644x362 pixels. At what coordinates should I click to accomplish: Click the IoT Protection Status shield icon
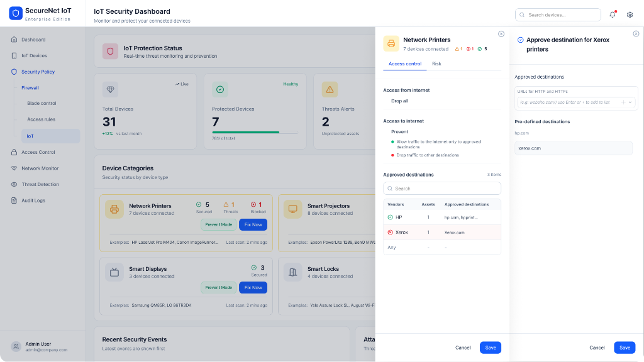(110, 52)
